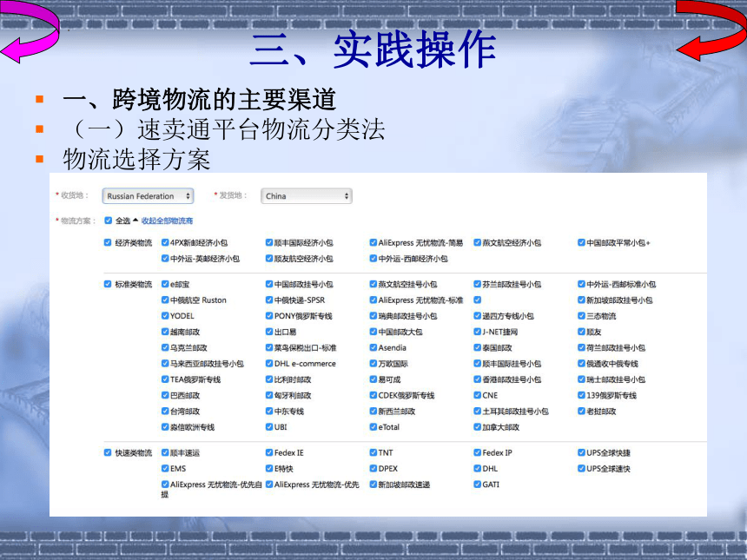
Task: Uncheck 比利时邮政
Action: (x=269, y=379)
